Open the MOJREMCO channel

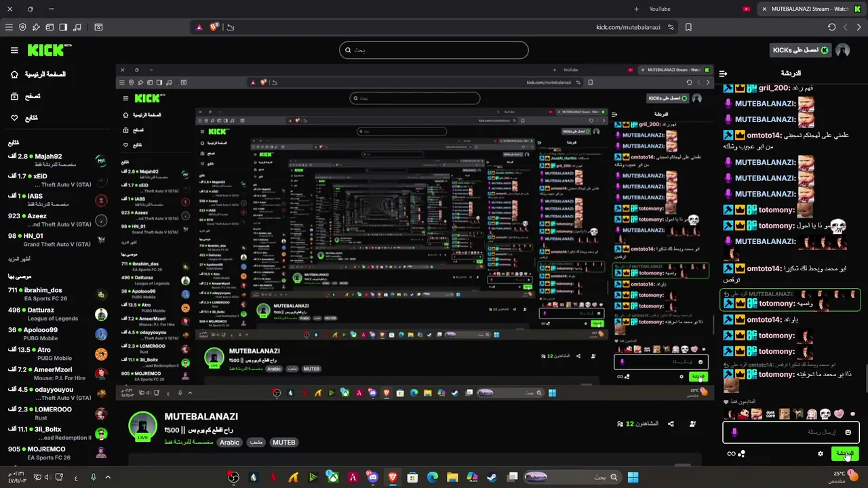(57, 453)
